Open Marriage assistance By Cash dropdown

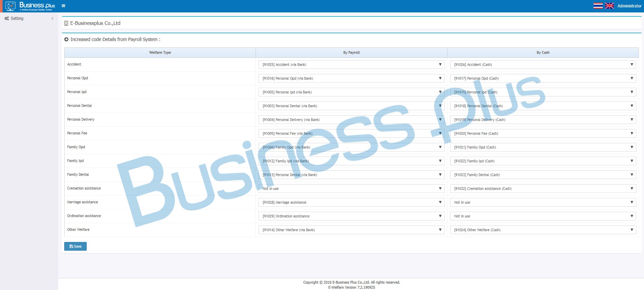tap(543, 202)
